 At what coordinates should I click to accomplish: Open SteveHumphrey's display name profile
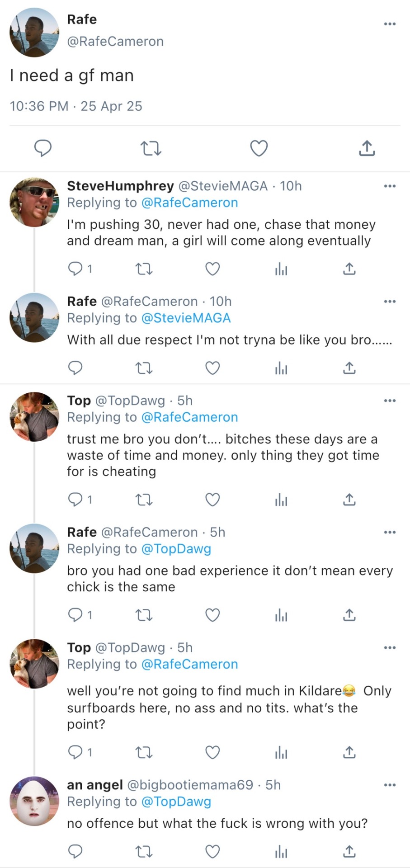(120, 186)
